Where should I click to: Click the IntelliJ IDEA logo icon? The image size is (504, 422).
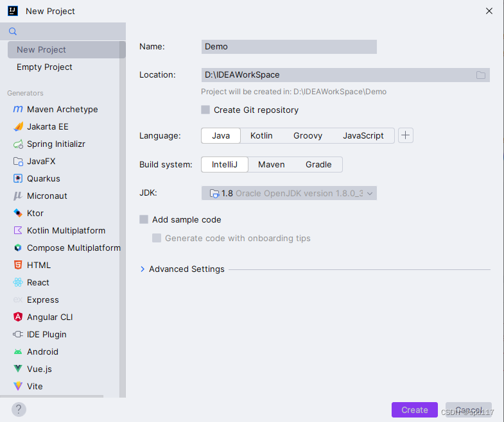13,11
